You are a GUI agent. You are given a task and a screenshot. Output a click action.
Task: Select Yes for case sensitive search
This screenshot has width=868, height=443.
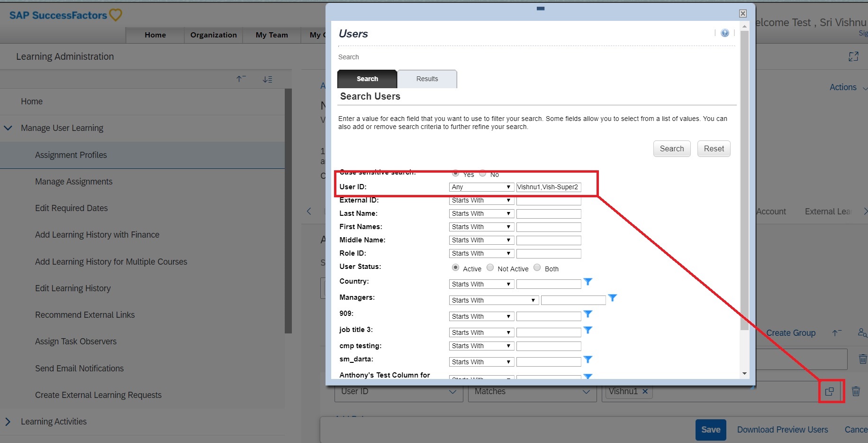[x=455, y=173]
